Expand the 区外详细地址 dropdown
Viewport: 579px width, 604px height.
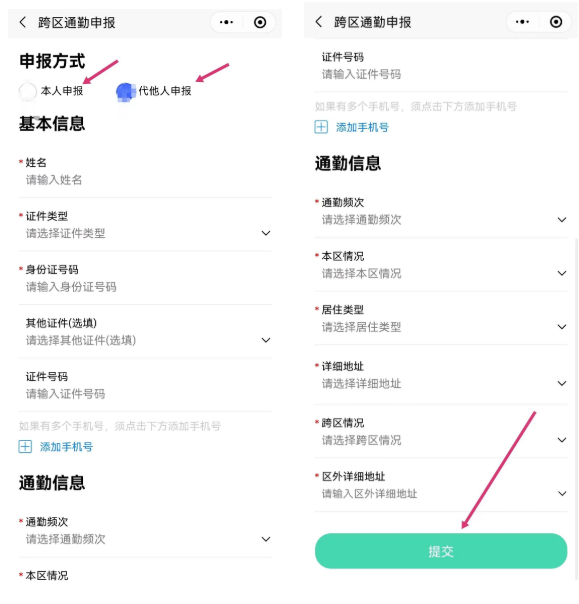coord(441,485)
